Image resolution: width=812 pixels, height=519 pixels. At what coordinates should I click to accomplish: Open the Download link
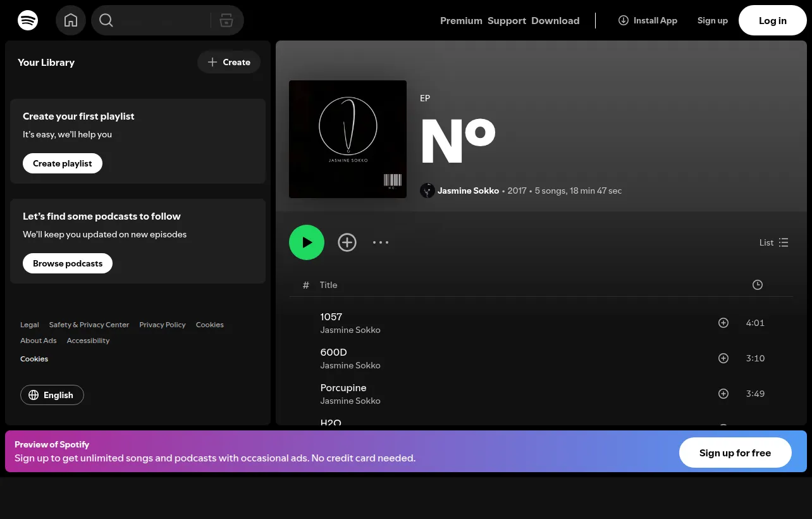(x=555, y=21)
